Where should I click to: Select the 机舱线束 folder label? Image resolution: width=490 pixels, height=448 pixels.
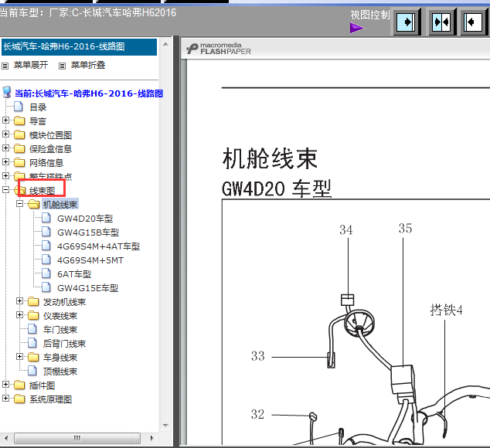60,205
